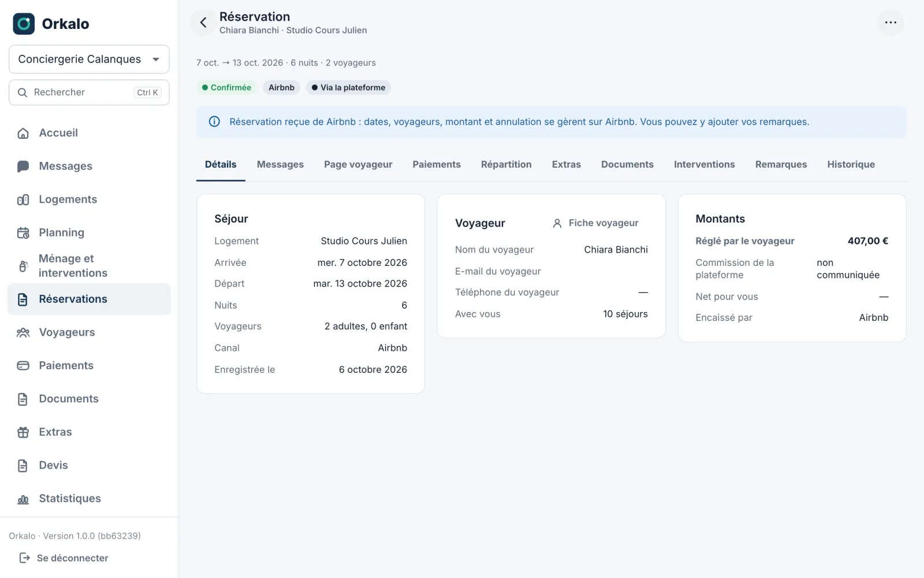Open Statistiques via the chart icon
924x578 pixels.
point(23,499)
